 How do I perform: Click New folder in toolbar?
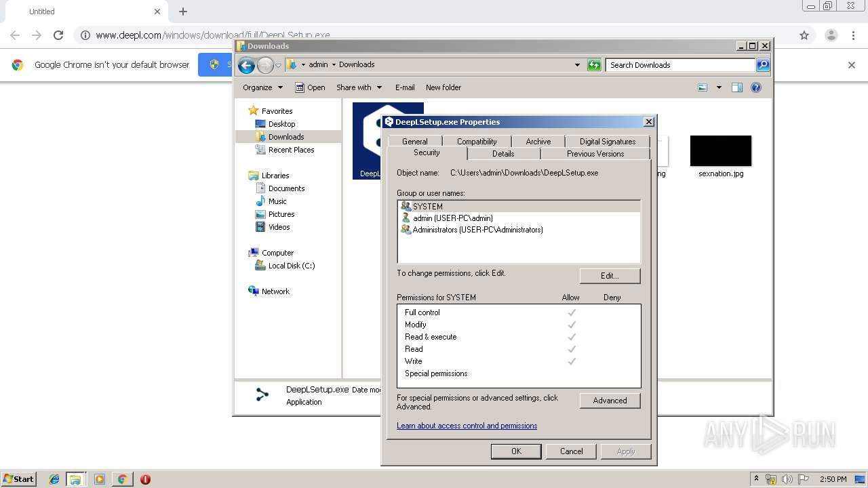pyautogui.click(x=443, y=87)
